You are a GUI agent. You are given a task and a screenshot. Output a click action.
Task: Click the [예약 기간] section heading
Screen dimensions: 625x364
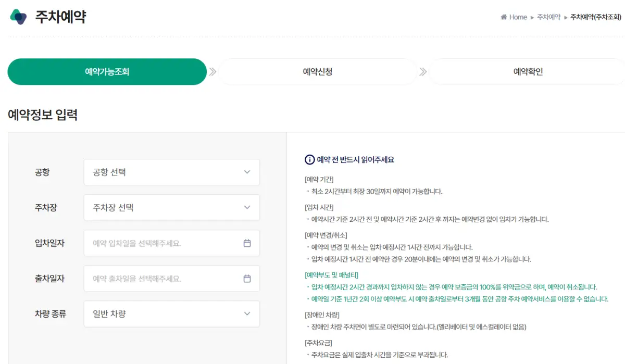click(319, 180)
